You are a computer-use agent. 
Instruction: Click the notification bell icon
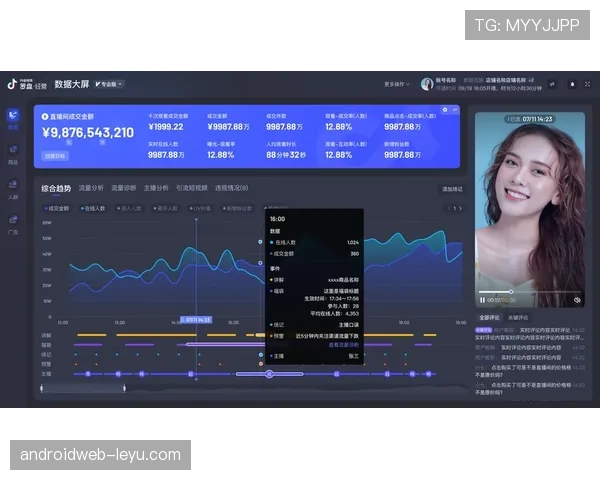tap(572, 84)
